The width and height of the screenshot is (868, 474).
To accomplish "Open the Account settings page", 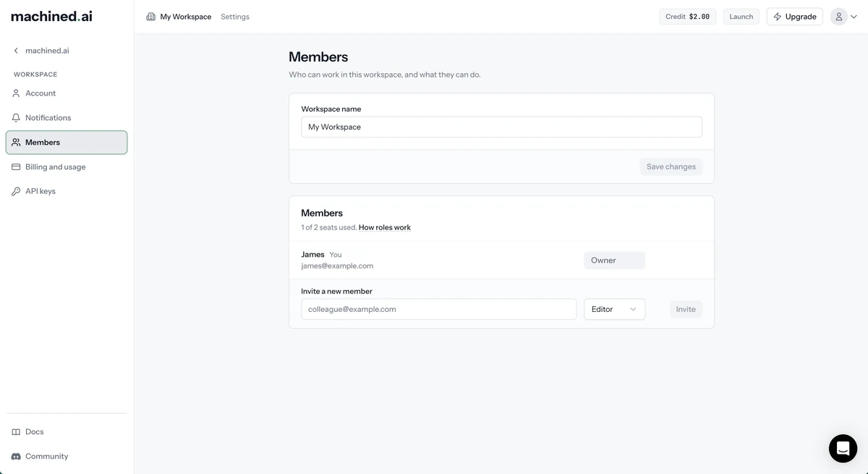I will 67,93.
